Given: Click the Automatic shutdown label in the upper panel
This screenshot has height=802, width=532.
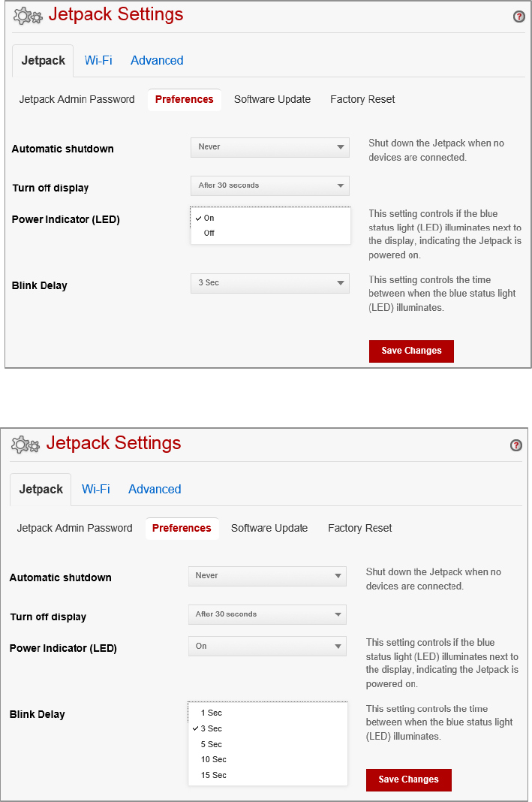Looking at the screenshot, I should tap(63, 149).
